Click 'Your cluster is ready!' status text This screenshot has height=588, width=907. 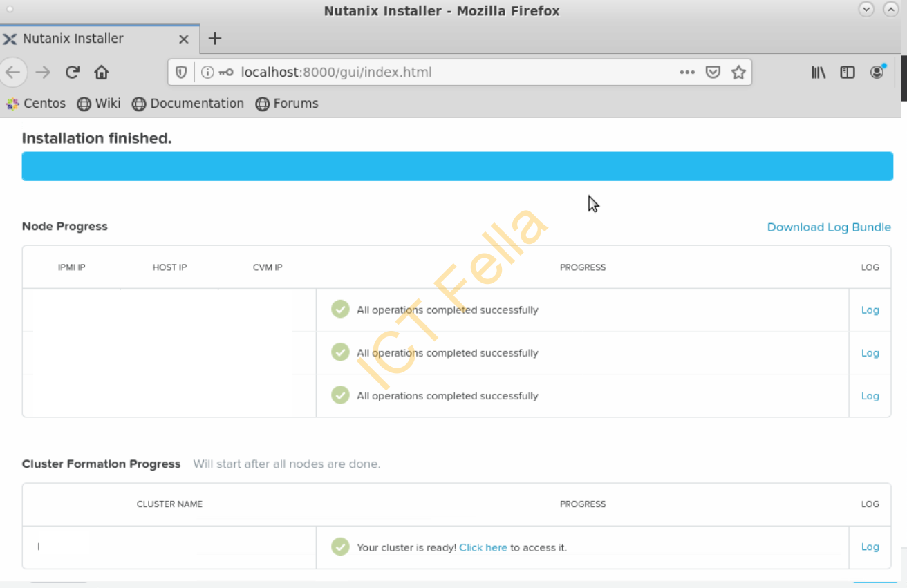click(x=406, y=547)
